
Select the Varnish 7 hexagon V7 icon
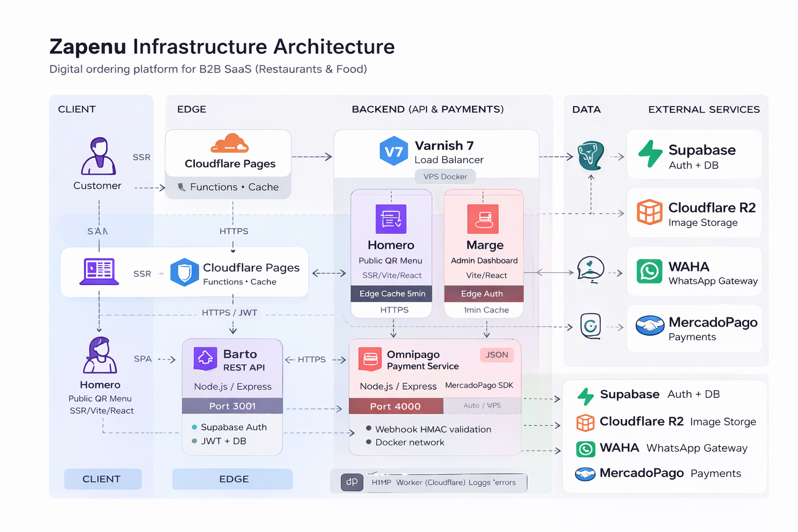[x=393, y=151]
